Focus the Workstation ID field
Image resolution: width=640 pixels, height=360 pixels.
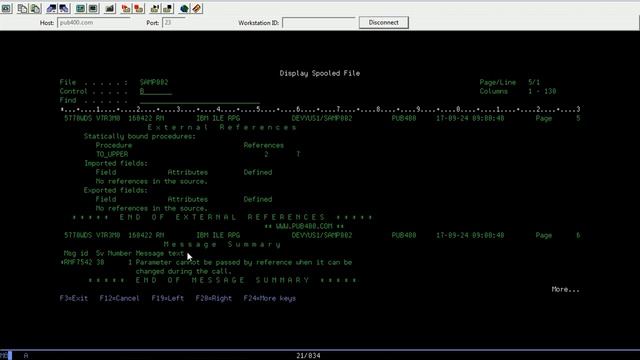tap(319, 22)
